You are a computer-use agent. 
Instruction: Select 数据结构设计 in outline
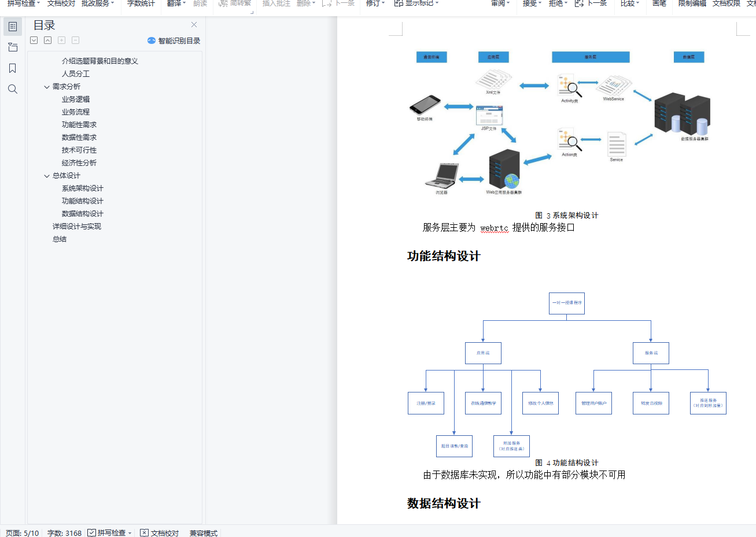83,213
